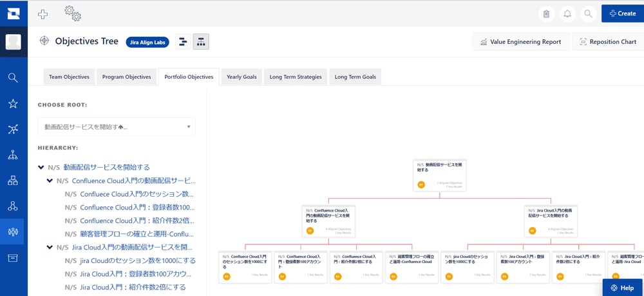
Task: Select chart card 顧客管理フローの確立と運用-Confluence Cloud
Action: [412, 267]
